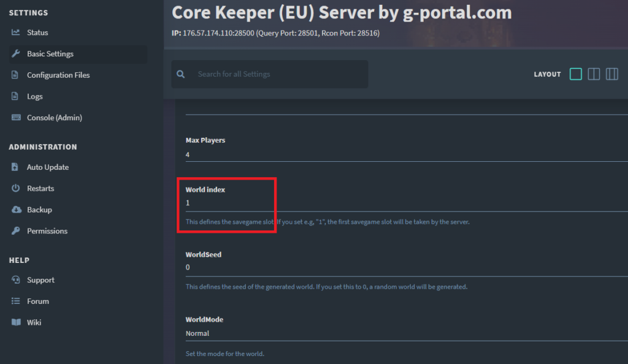Viewport: 628px width, 364px height.
Task: Click the Support headset icon
Action: [15, 279]
